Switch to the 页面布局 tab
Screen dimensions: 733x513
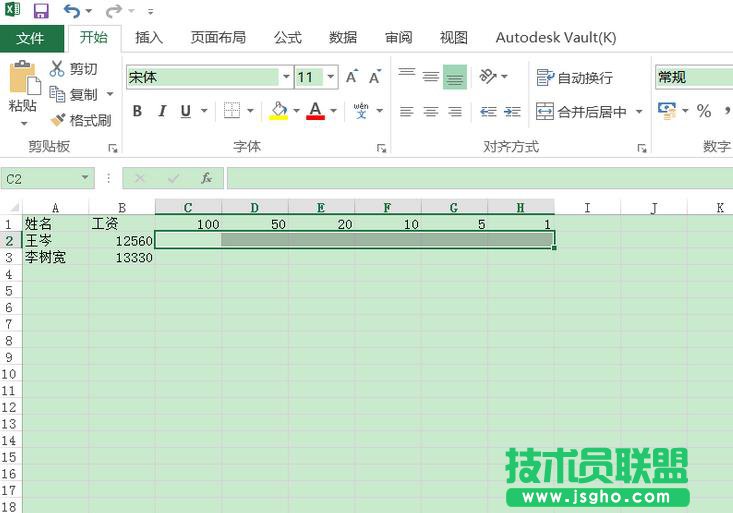click(x=218, y=37)
